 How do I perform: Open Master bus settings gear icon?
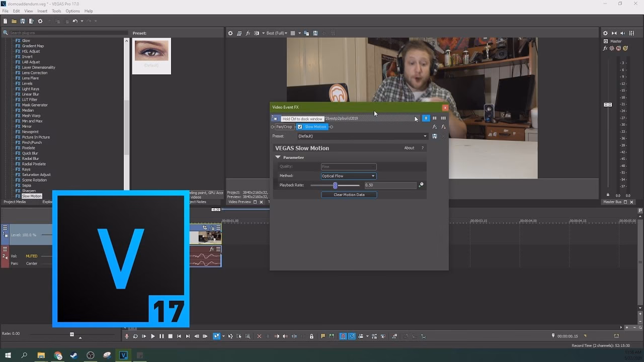605,33
